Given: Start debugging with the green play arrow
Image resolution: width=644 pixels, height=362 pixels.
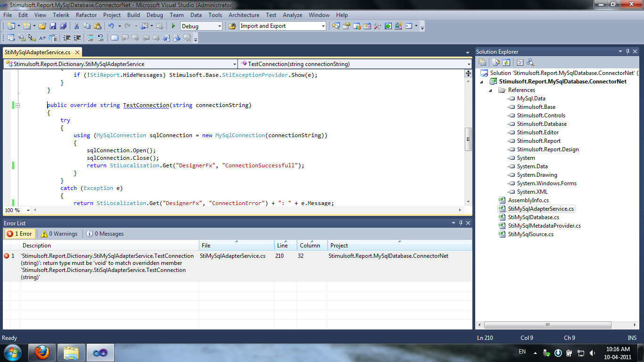Looking at the screenshot, I should (x=173, y=26).
